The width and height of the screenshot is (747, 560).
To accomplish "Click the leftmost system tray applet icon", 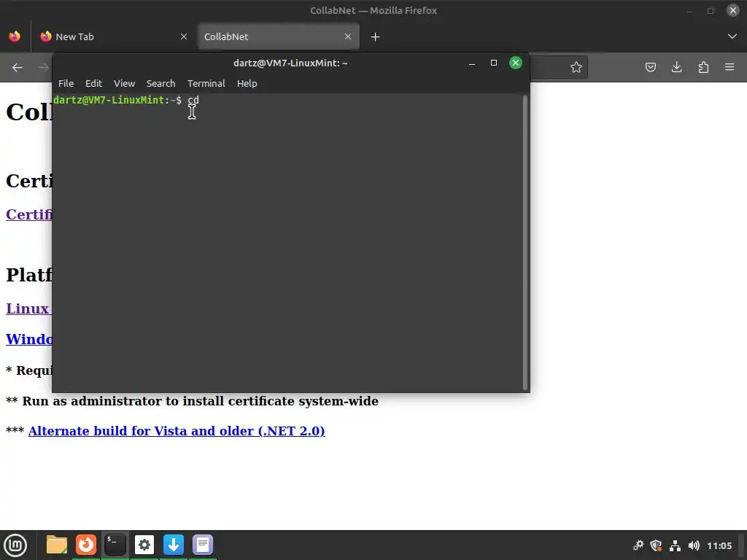I will pyautogui.click(x=638, y=545).
